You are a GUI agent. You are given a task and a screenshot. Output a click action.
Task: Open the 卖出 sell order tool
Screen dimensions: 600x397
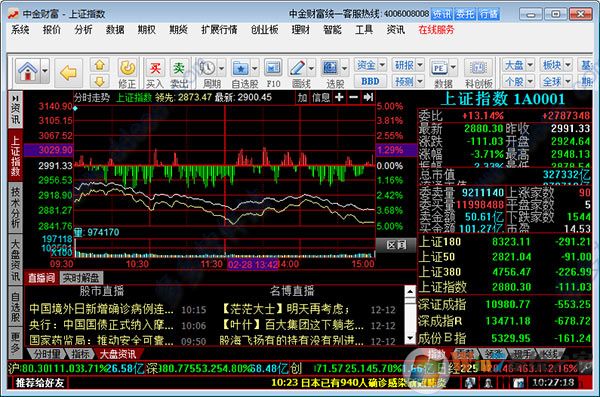179,73
